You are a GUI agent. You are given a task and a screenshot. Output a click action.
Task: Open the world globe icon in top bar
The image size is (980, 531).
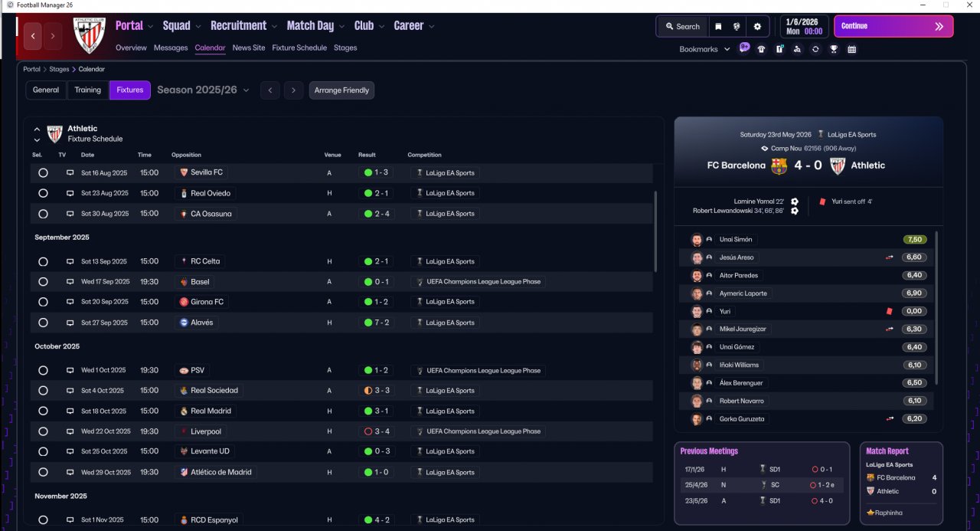pos(737,26)
